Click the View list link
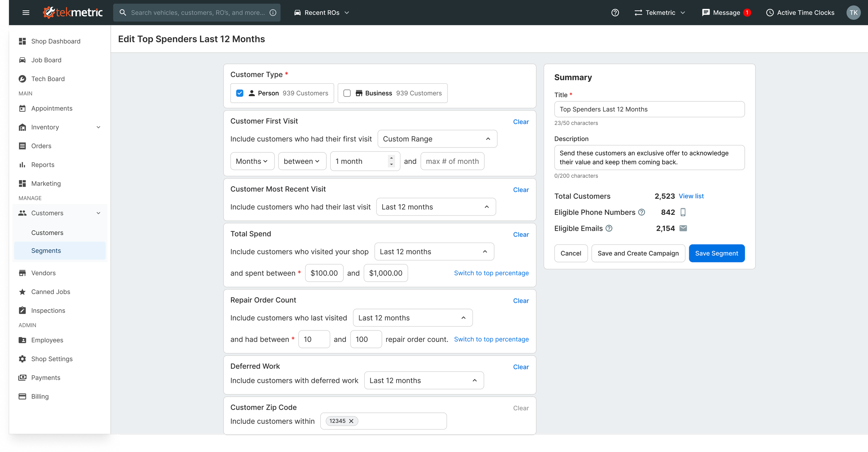The image size is (868, 452). tap(691, 196)
